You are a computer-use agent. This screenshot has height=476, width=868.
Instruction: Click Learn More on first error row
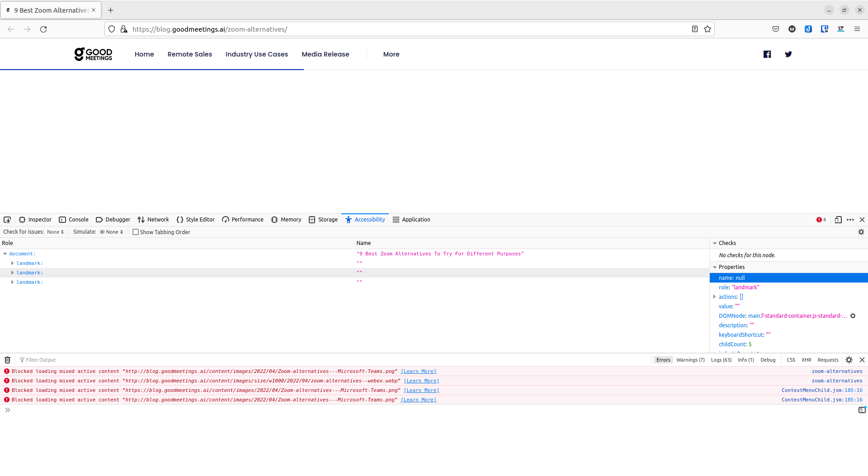tap(419, 372)
